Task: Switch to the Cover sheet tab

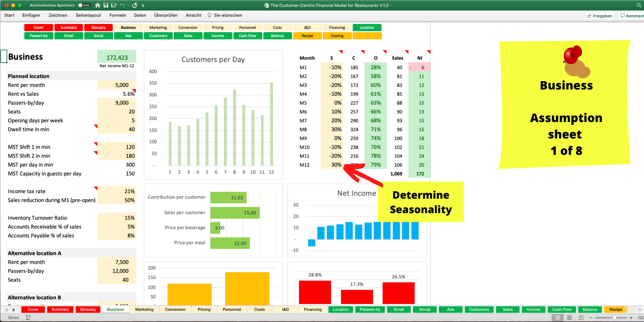Action: coord(33,309)
